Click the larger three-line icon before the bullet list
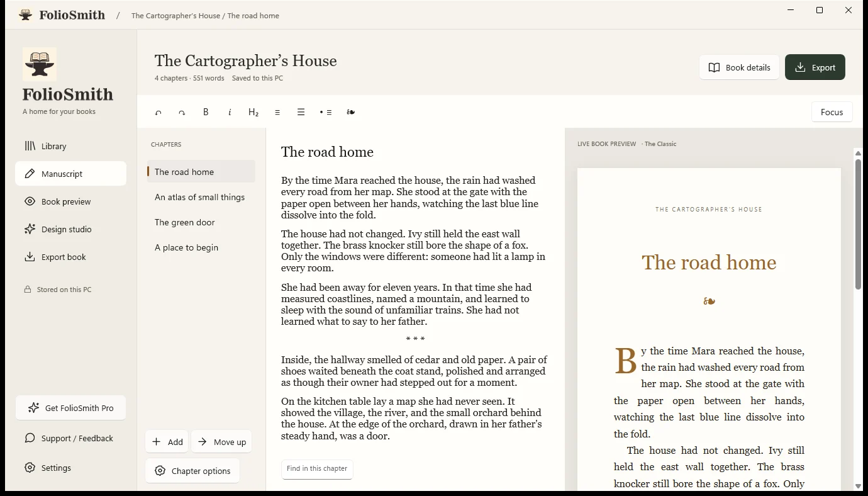The height and width of the screenshot is (496, 868). (301, 112)
